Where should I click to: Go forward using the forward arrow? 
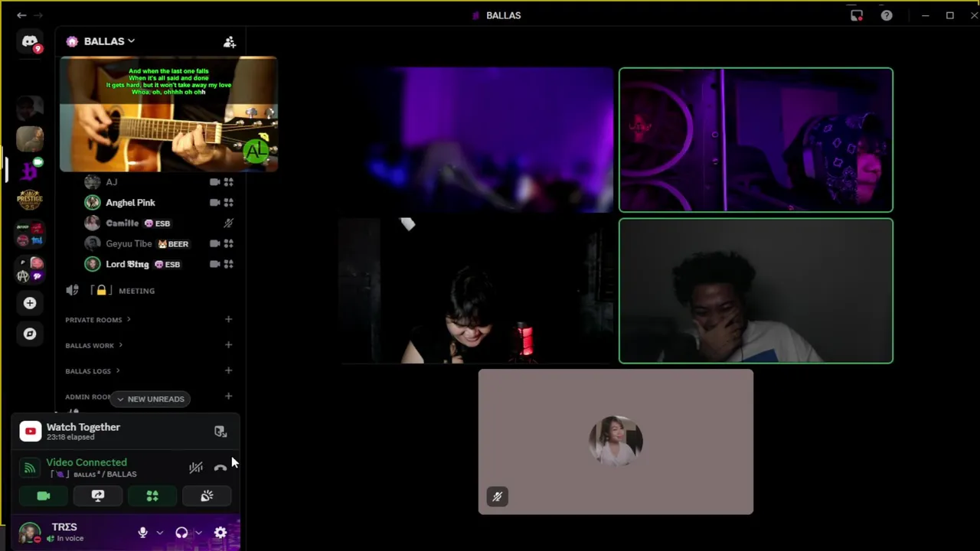[x=39, y=15]
